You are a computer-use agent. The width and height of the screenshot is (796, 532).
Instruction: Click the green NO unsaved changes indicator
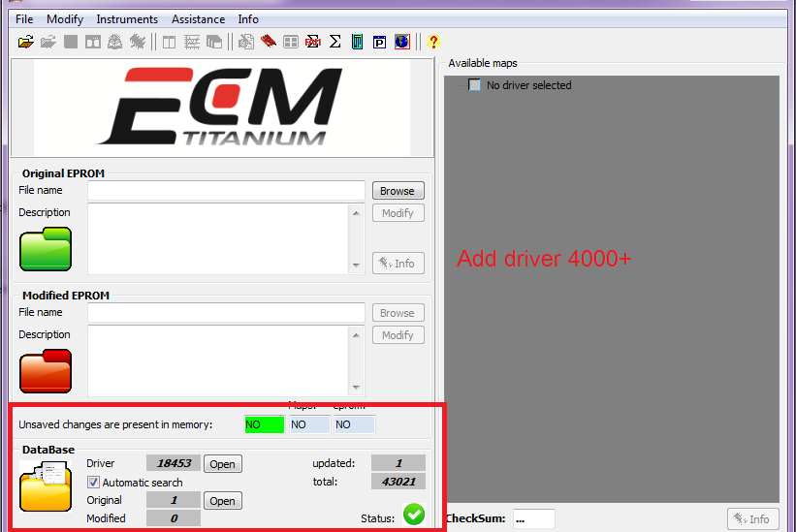[265, 424]
